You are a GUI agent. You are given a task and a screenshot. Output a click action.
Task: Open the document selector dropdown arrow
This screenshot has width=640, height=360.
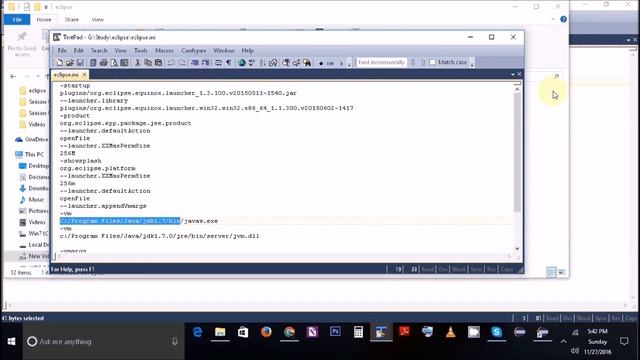(x=513, y=74)
